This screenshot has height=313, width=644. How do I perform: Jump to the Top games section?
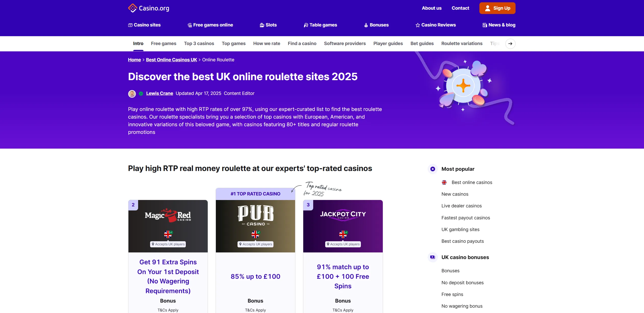(x=234, y=44)
